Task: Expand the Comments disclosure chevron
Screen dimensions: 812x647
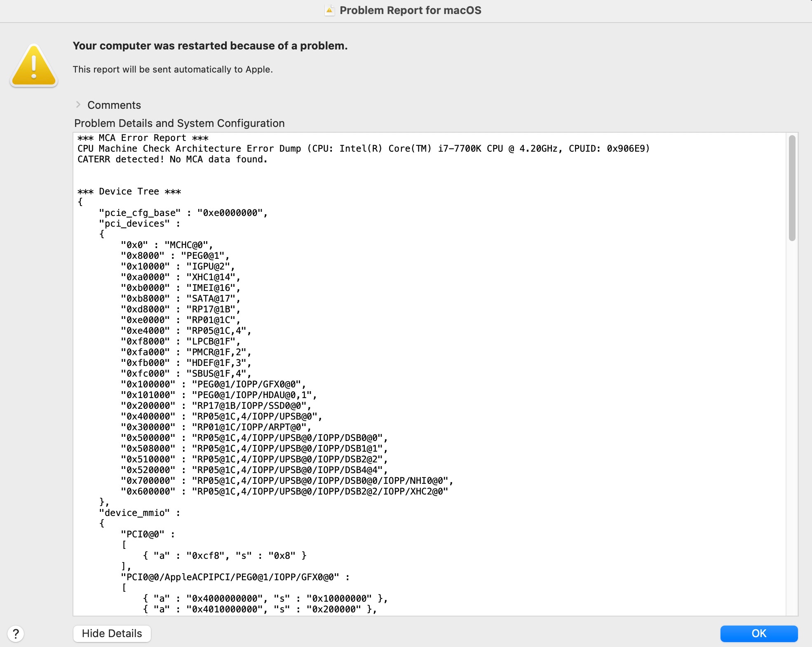Action: pyautogui.click(x=78, y=105)
